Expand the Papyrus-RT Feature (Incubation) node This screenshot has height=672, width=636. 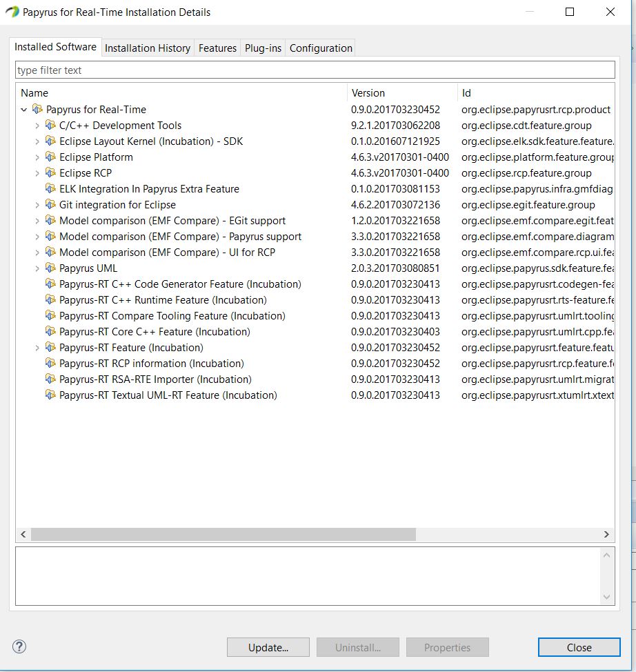[37, 348]
